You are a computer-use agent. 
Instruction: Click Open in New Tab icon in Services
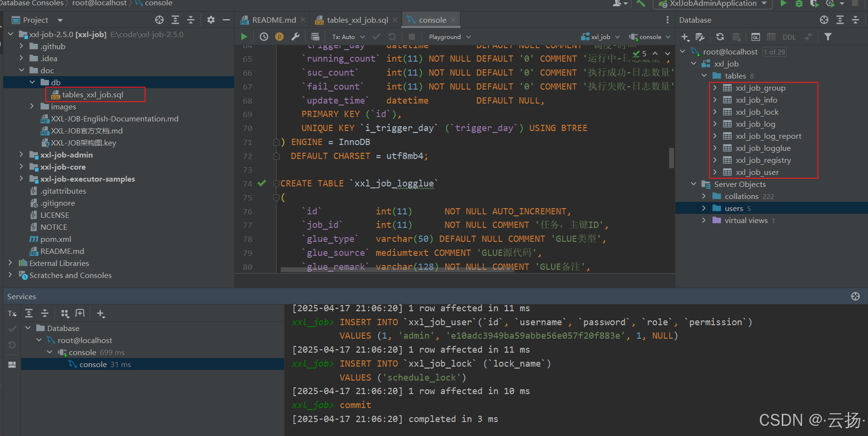pos(80,313)
